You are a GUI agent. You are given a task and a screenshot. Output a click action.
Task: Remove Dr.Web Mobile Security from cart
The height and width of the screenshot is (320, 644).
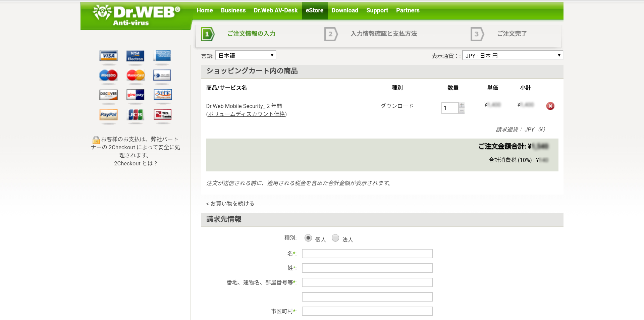pos(550,106)
